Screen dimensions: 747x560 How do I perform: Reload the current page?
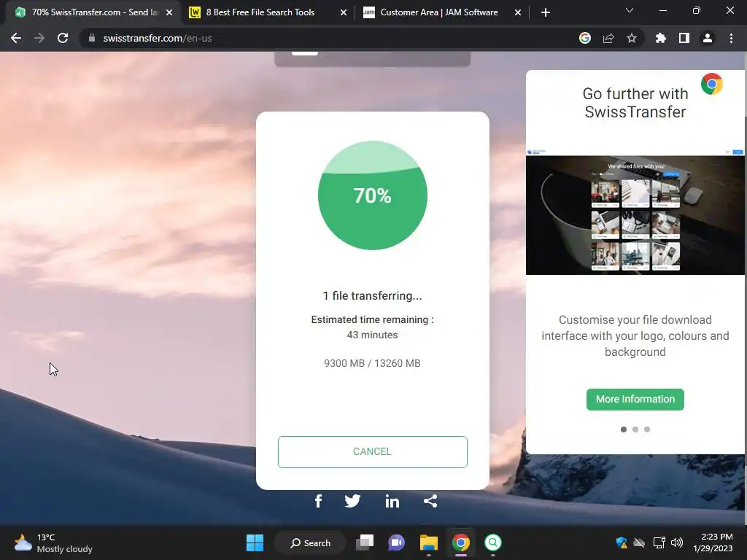tap(63, 38)
